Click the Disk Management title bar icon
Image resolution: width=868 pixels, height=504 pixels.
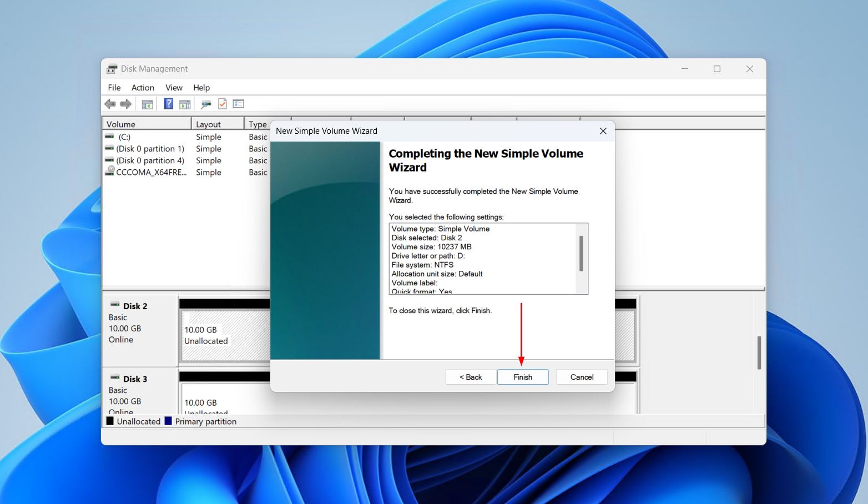pos(112,69)
